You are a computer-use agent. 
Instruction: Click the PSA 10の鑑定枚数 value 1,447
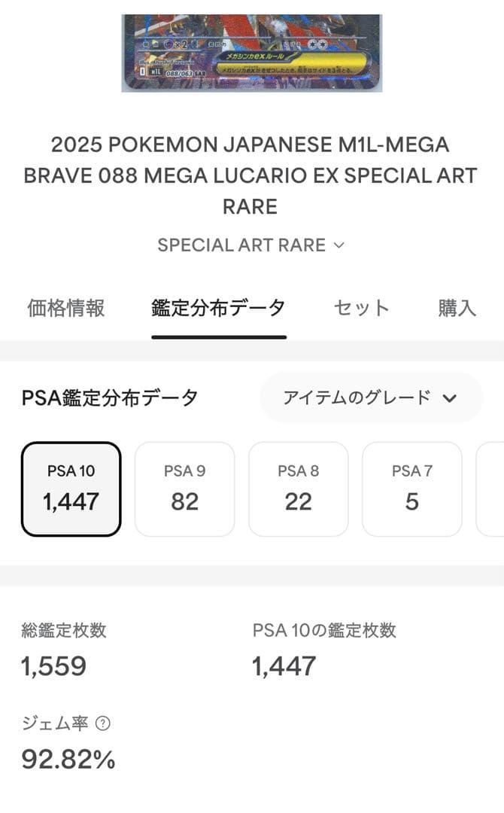[283, 665]
